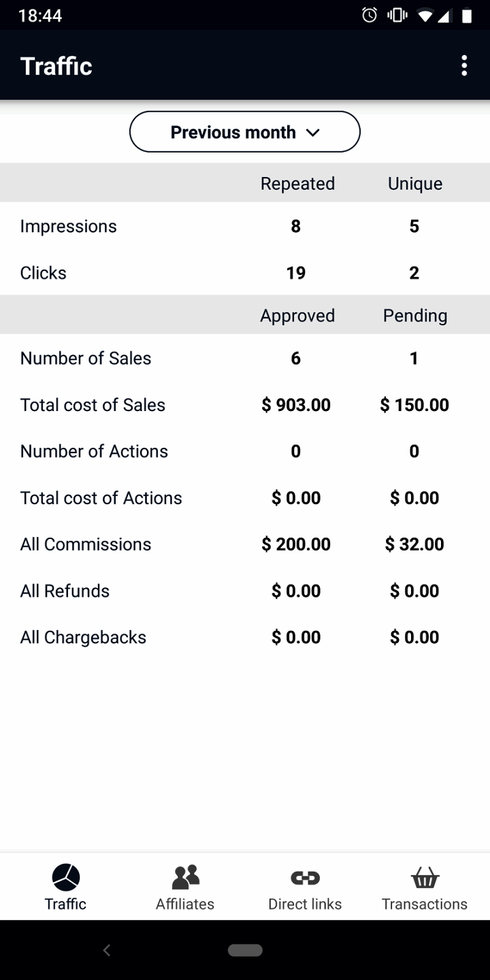Tap the Transactions basket icon
490x980 pixels.
[425, 878]
